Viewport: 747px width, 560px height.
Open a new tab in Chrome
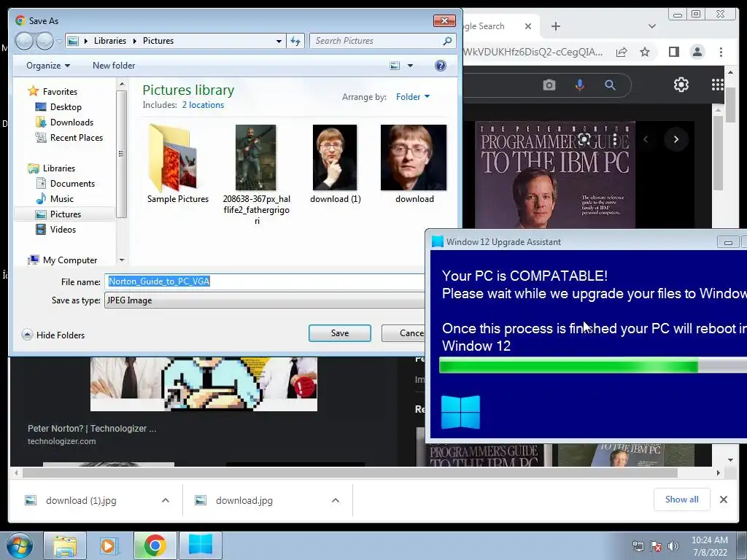[x=555, y=26]
